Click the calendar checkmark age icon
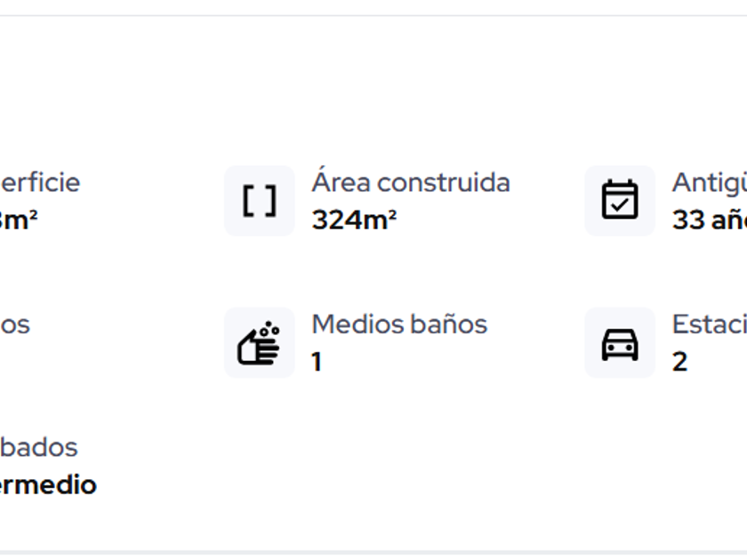The image size is (747, 560). [x=620, y=201]
